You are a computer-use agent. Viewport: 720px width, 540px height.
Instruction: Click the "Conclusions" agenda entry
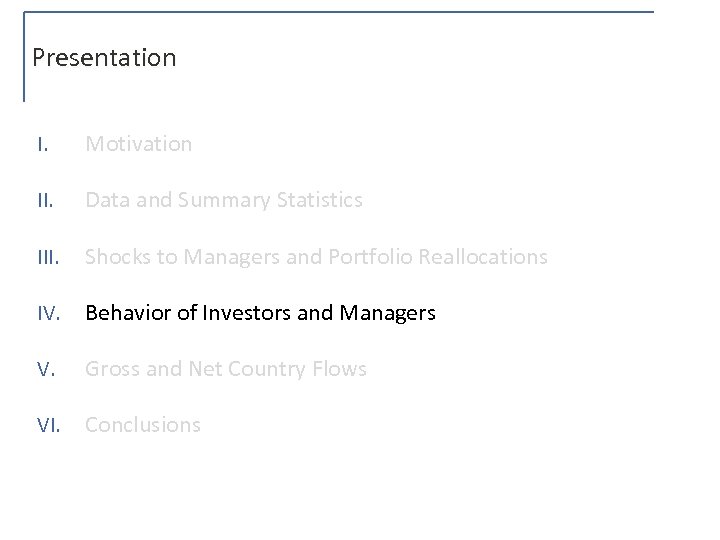pyautogui.click(x=142, y=425)
